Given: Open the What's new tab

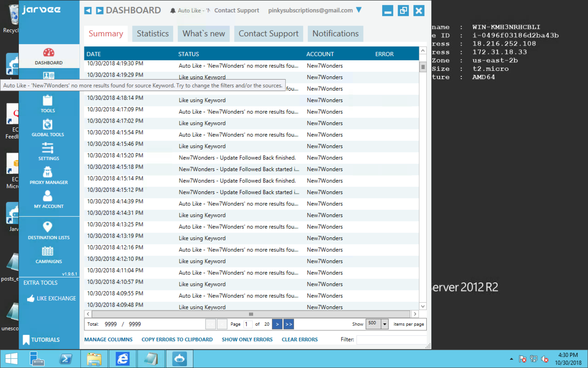Looking at the screenshot, I should pyautogui.click(x=204, y=34).
